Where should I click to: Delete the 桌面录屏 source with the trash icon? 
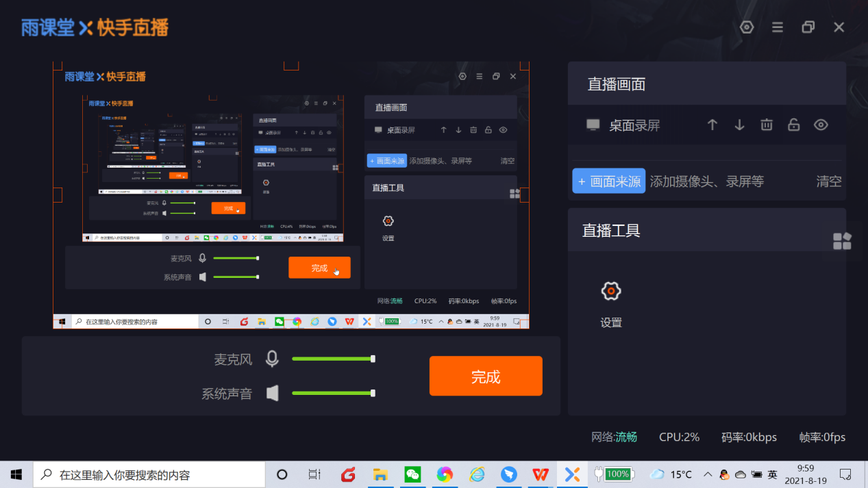pyautogui.click(x=767, y=125)
